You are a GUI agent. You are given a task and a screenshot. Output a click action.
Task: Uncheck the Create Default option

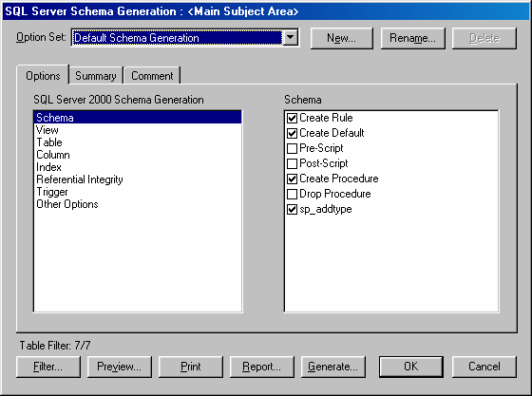pyautogui.click(x=292, y=133)
